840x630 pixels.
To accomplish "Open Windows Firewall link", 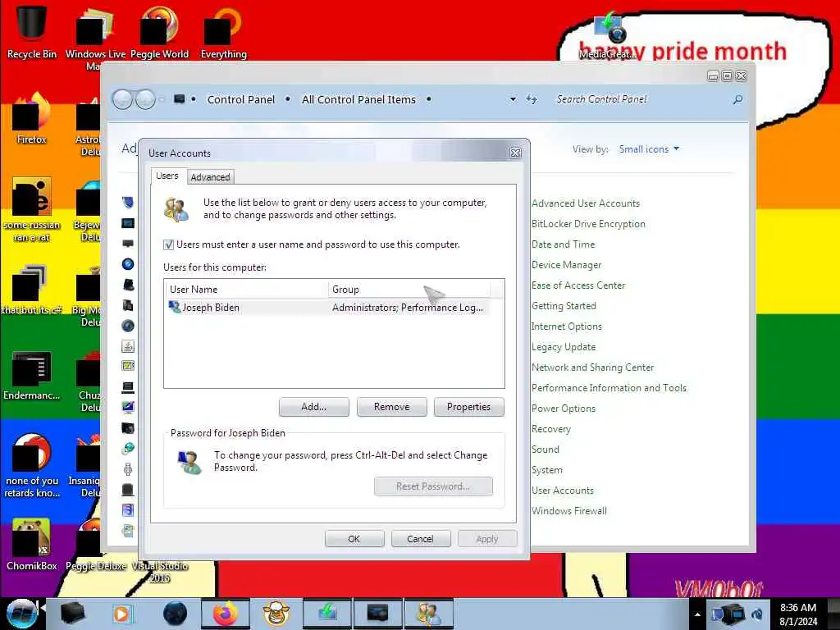I will pos(569,510).
